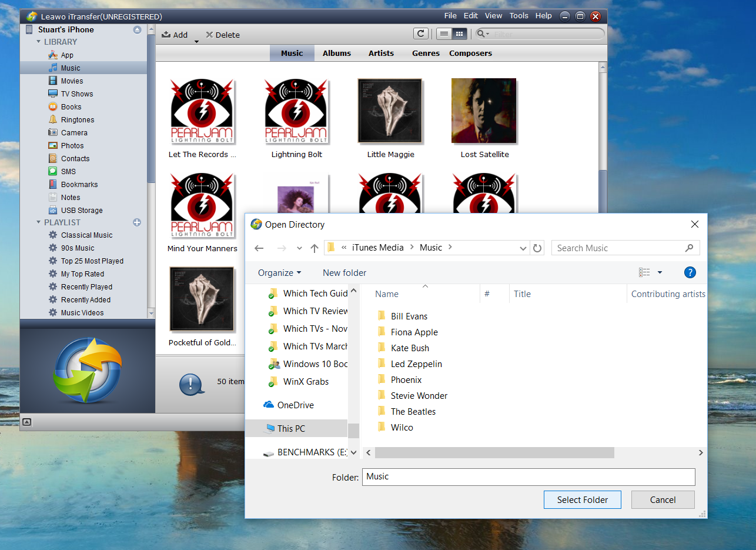
Task: Open recent locations dropdown in dialog
Action: (x=299, y=248)
